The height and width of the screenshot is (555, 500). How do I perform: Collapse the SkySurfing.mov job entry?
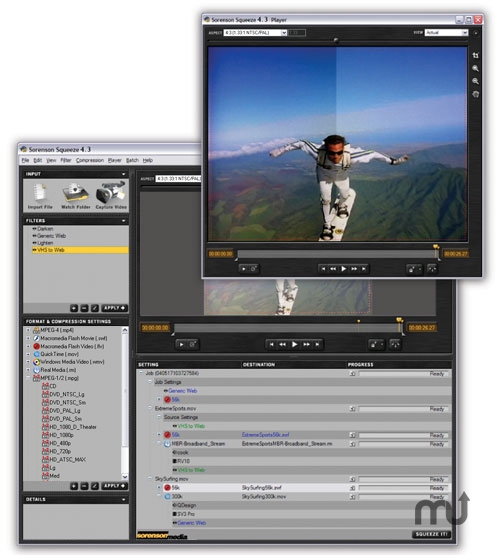(x=150, y=479)
